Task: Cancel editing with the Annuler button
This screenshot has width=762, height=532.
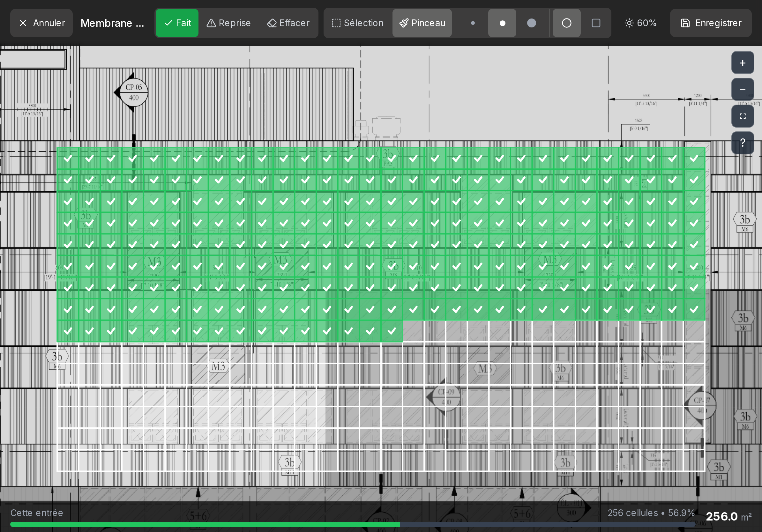Action: point(41,23)
